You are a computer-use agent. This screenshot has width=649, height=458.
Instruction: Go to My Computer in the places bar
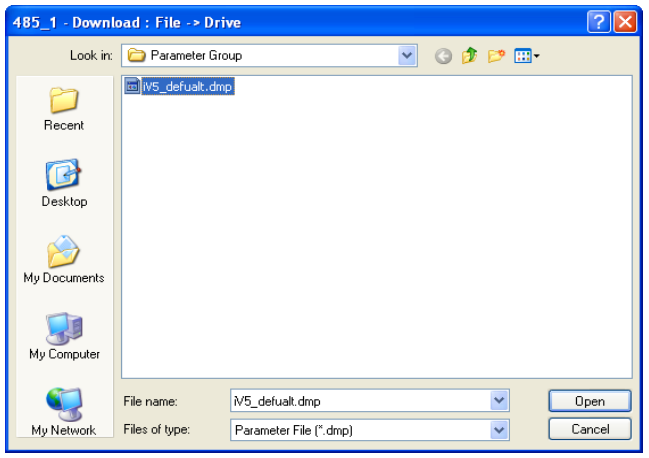pyautogui.click(x=64, y=337)
